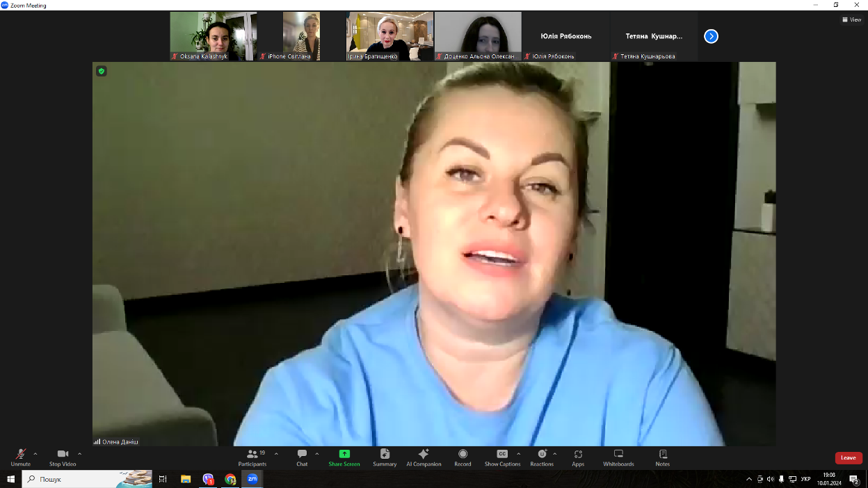Stop the camera video
The image size is (868, 488).
click(63, 457)
